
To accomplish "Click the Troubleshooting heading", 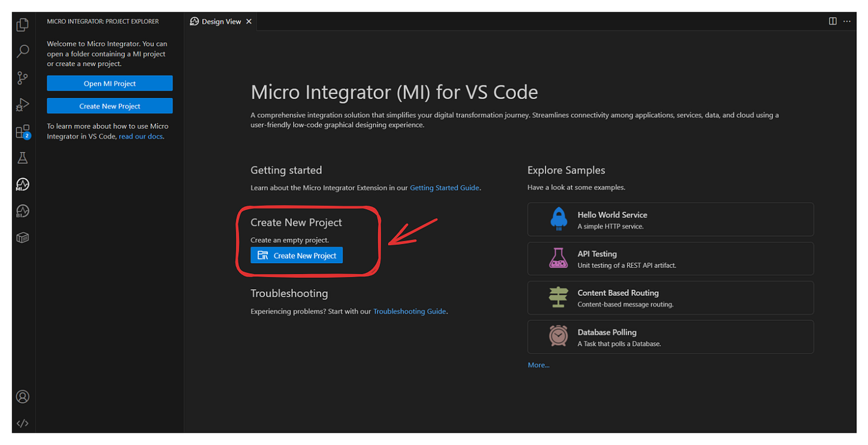I will click(289, 294).
